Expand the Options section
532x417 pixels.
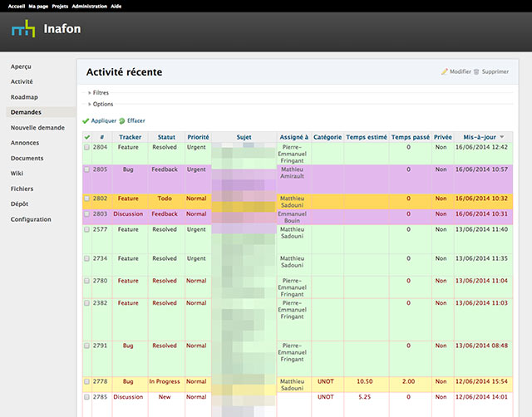point(101,104)
